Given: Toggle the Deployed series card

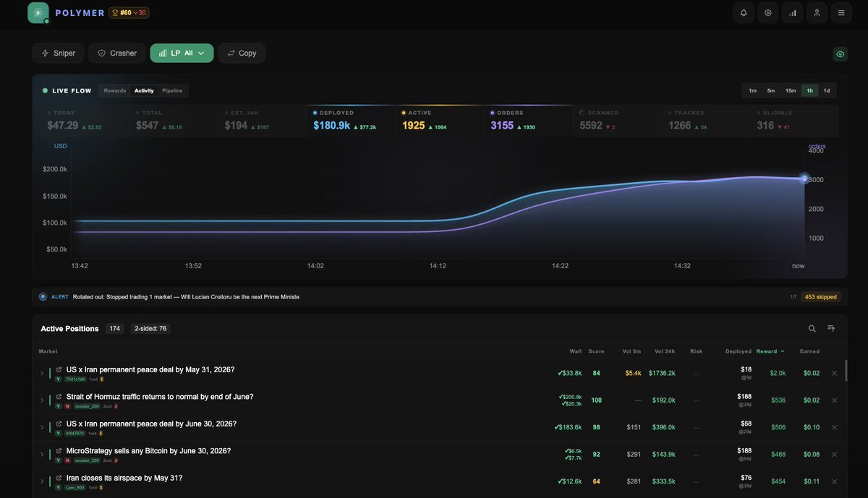Looking at the screenshot, I should tap(351, 121).
